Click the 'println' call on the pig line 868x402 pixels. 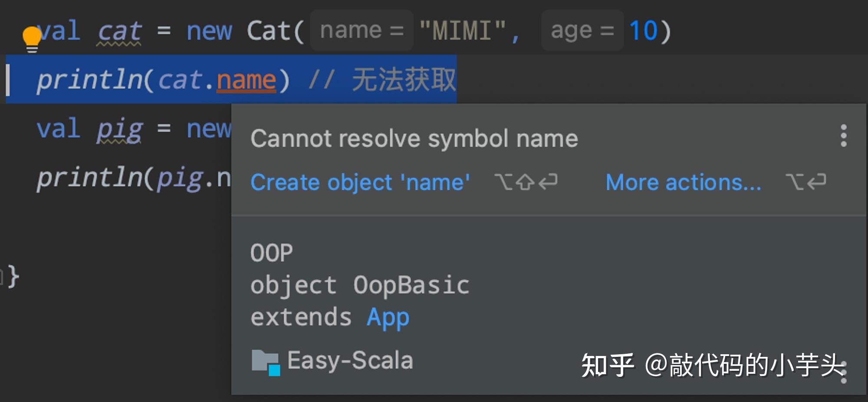pos(90,178)
